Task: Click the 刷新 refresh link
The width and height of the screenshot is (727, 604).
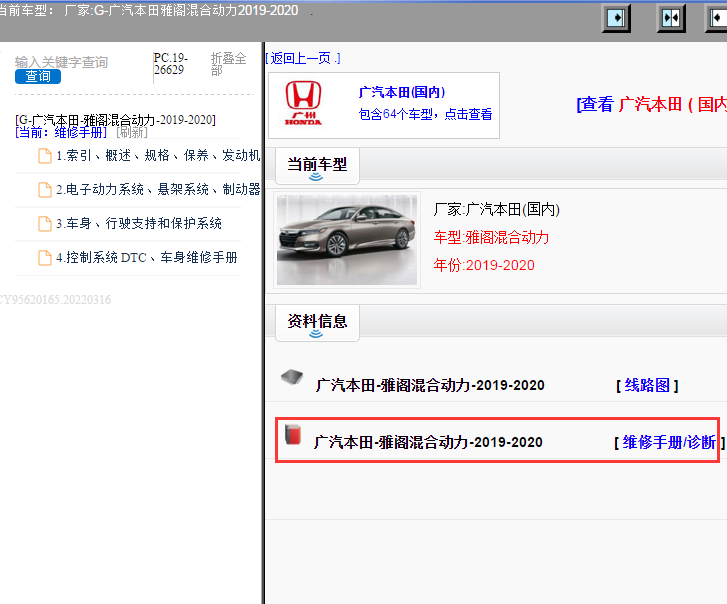Action: 132,133
